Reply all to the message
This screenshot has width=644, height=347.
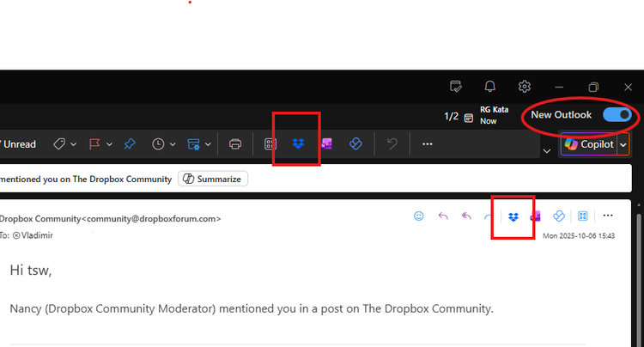coord(466,216)
